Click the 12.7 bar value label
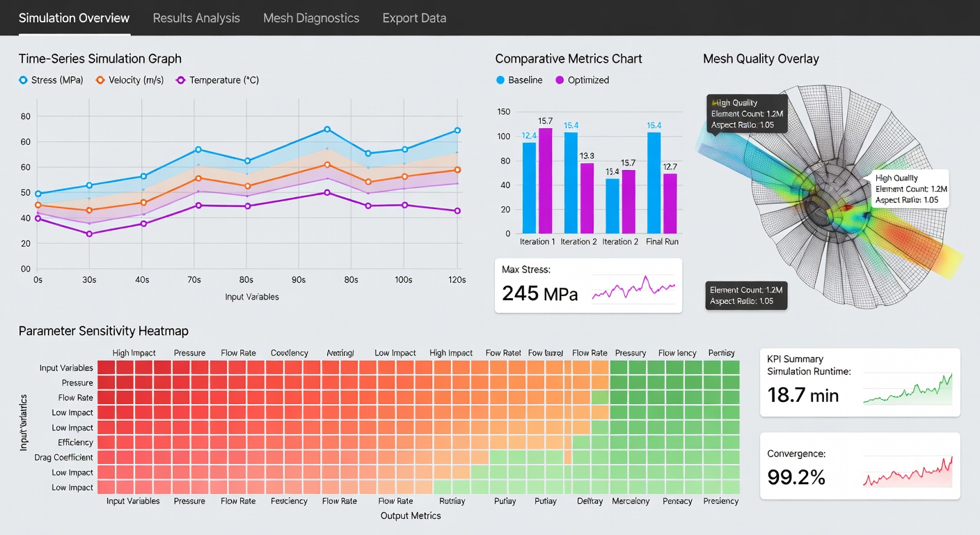The width and height of the screenshot is (980, 535). point(670,166)
